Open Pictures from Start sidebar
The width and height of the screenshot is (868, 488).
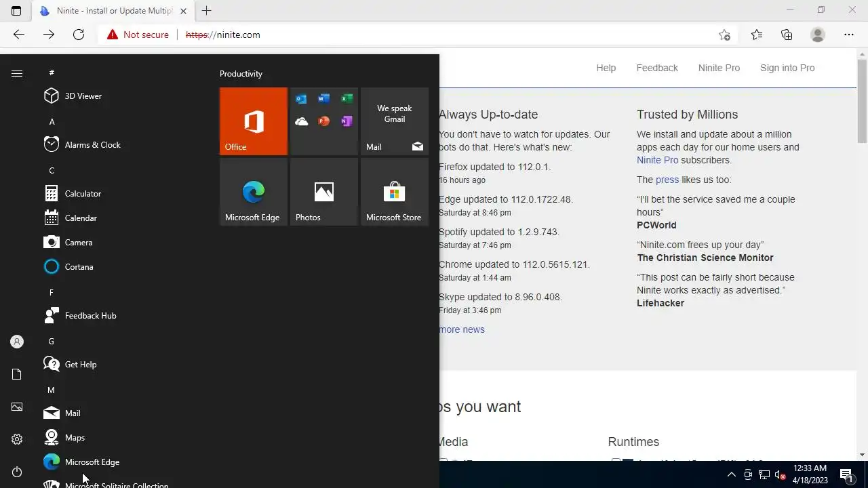pyautogui.click(x=17, y=407)
